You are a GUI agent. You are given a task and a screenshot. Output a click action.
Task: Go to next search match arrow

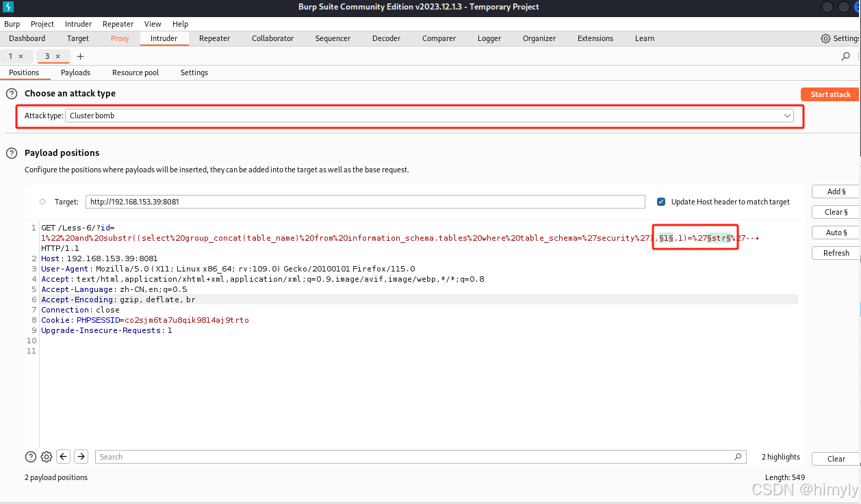pyautogui.click(x=81, y=457)
